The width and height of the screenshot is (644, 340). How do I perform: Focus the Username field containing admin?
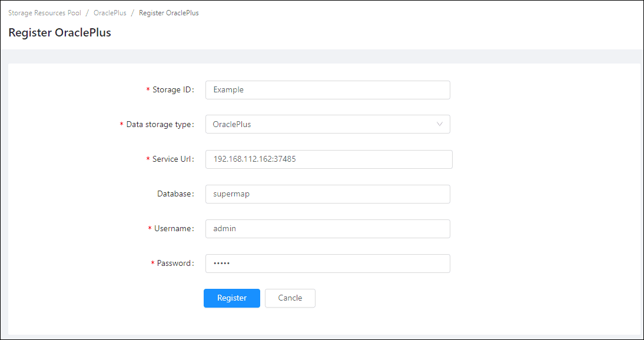(327, 229)
